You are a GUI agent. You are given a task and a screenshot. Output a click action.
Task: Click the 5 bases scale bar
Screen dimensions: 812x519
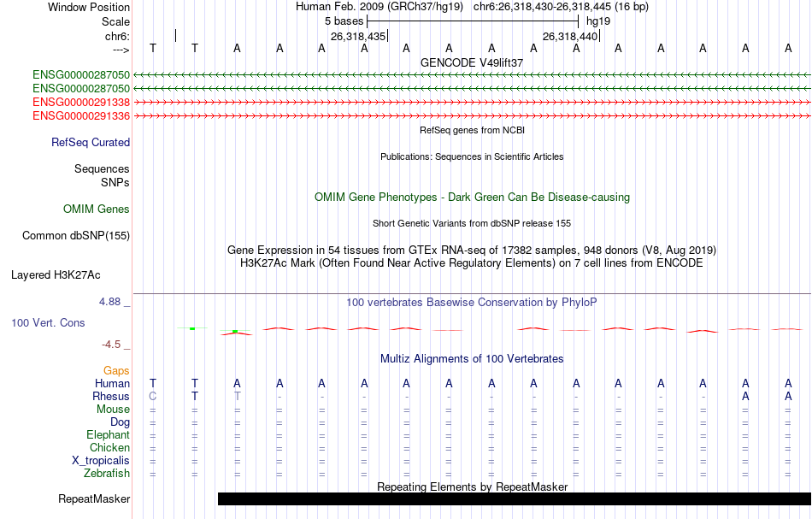473,21
